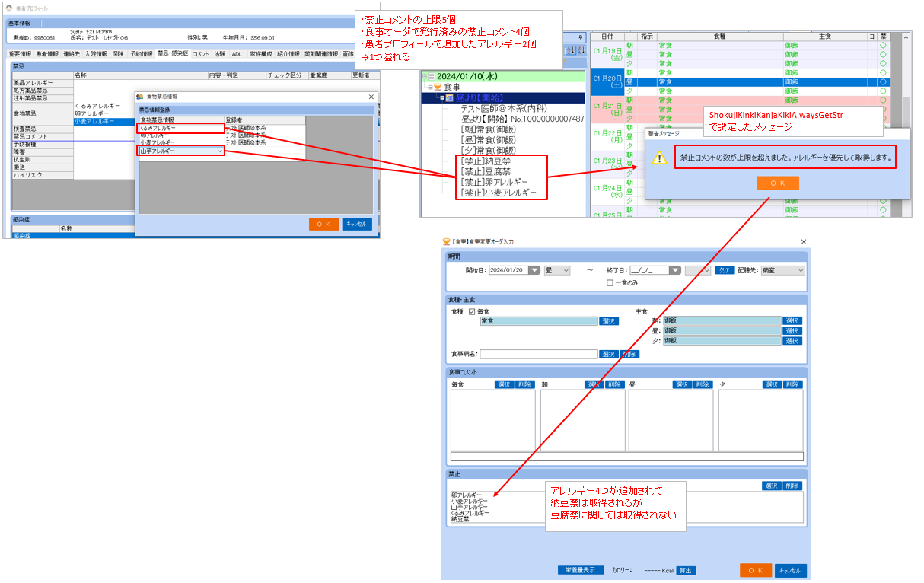Click 削除 for 夕 in 食事コメント
924x583 pixels.
(x=792, y=384)
